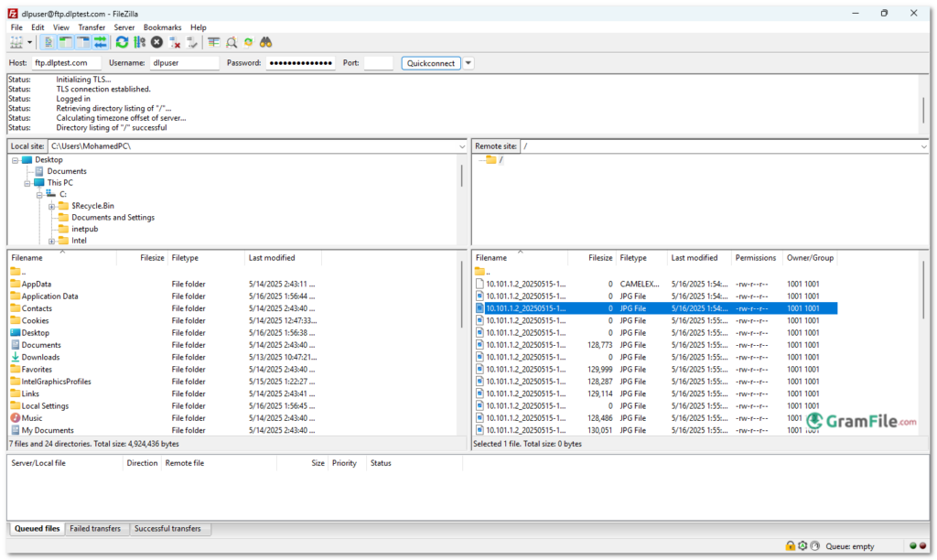
Task: Click the disconnect from server icon
Action: [173, 42]
